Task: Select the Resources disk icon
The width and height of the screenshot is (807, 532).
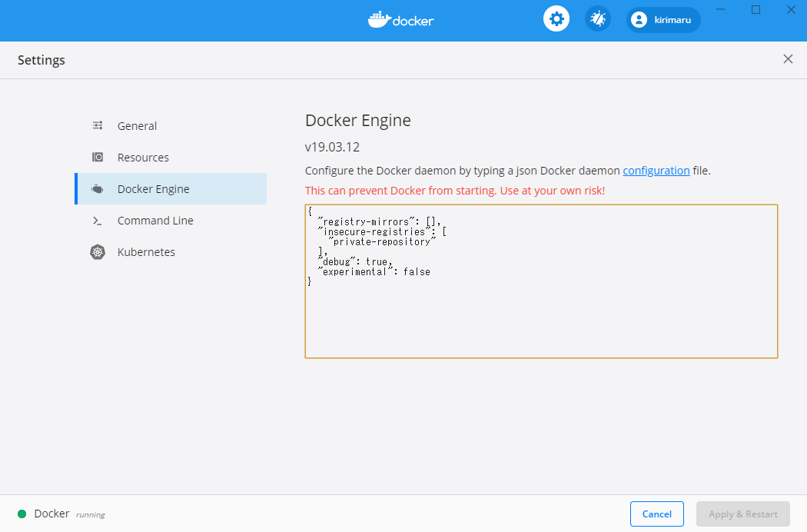Action: click(x=98, y=157)
